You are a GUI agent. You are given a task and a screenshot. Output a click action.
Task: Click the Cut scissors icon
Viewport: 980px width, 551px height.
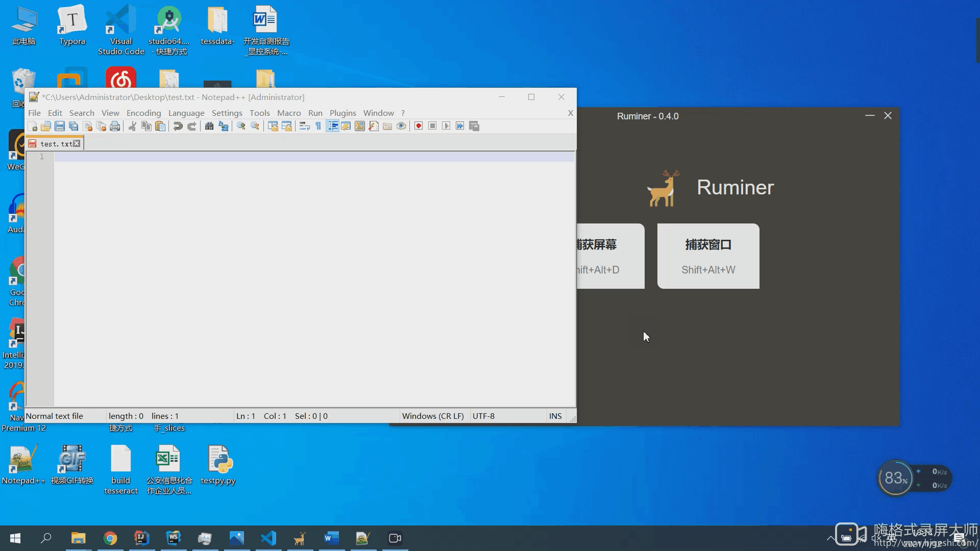pos(132,126)
